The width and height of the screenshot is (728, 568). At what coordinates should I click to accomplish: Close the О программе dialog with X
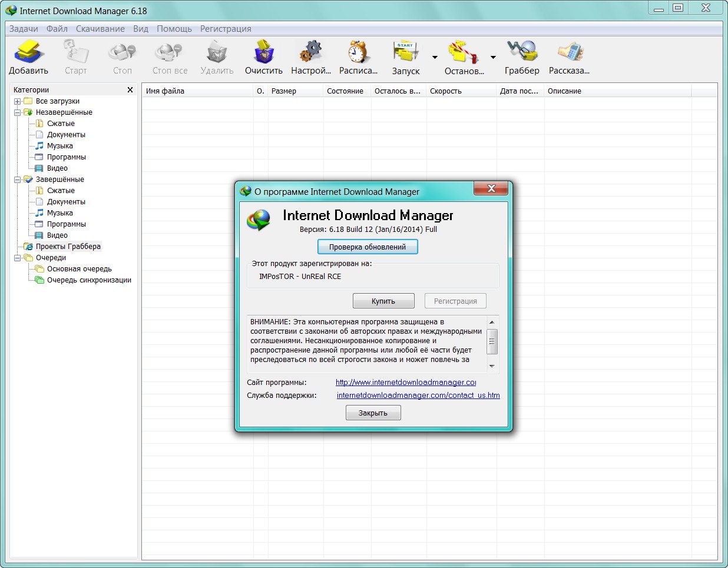point(492,188)
